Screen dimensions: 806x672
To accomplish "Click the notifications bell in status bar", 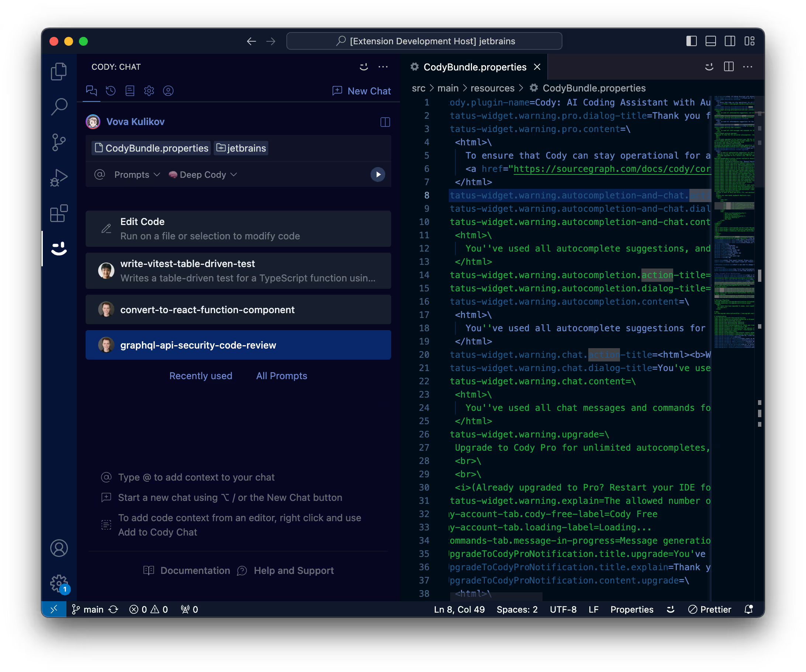I will 748,609.
